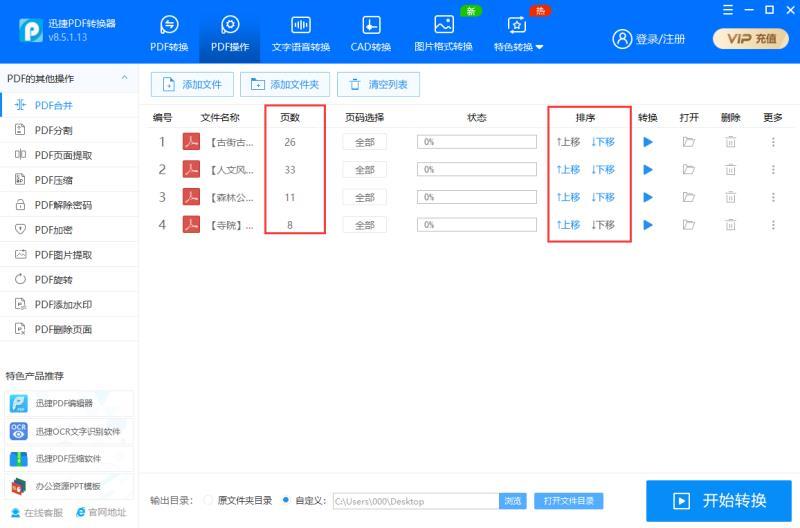Viewport: 800px width, 528px height.
Task: Move row 3 down with 下移
Action: pyautogui.click(x=603, y=197)
